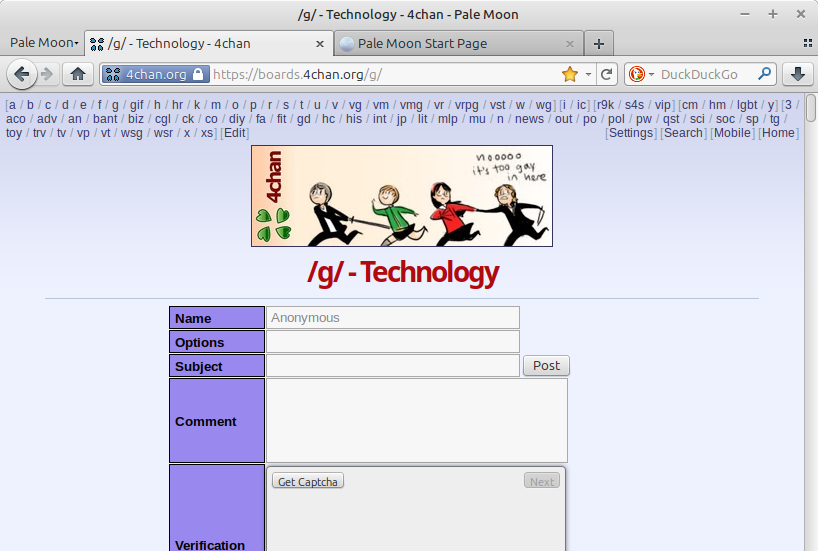818x551 pixels.
Task: Open the [Mobile] link
Action: 732,133
